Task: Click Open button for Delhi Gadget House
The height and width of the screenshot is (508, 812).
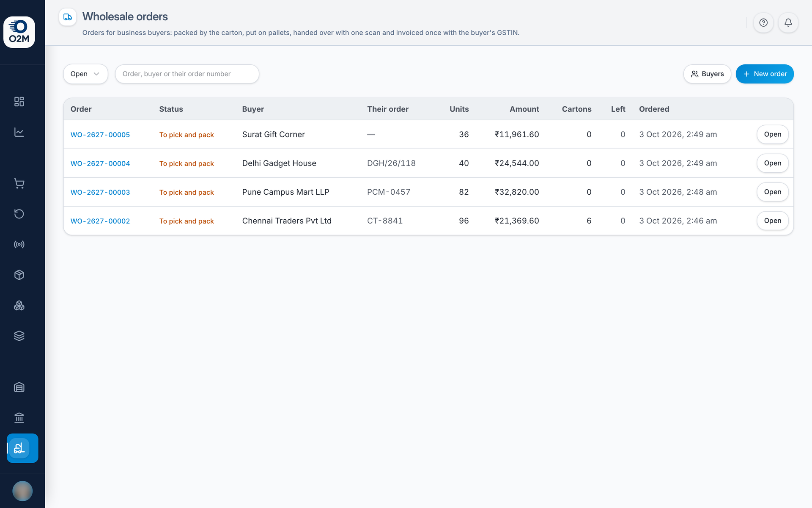Action: pyautogui.click(x=773, y=163)
